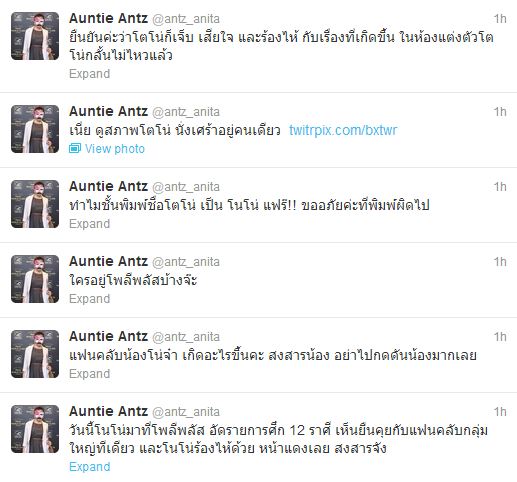Expand the third tweet with แฟรี!!
The image size is (517, 482).
(x=89, y=224)
